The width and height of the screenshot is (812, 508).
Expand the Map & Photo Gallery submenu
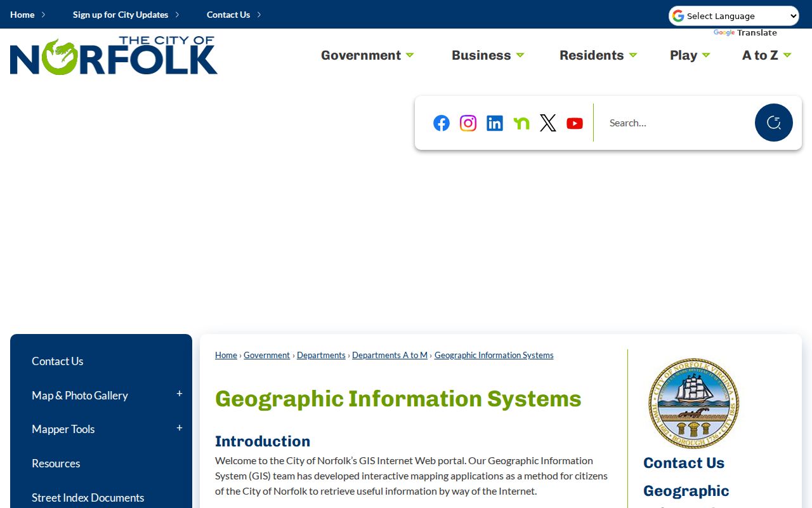click(x=180, y=394)
